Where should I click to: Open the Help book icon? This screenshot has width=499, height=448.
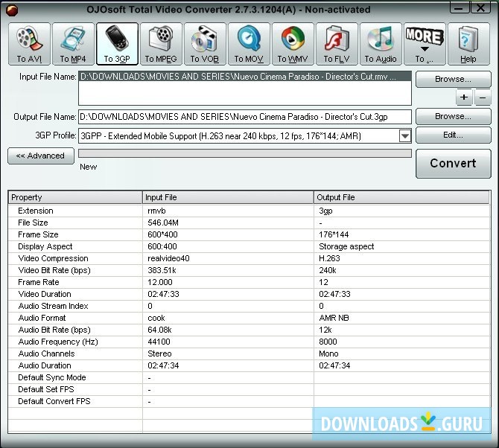(468, 44)
